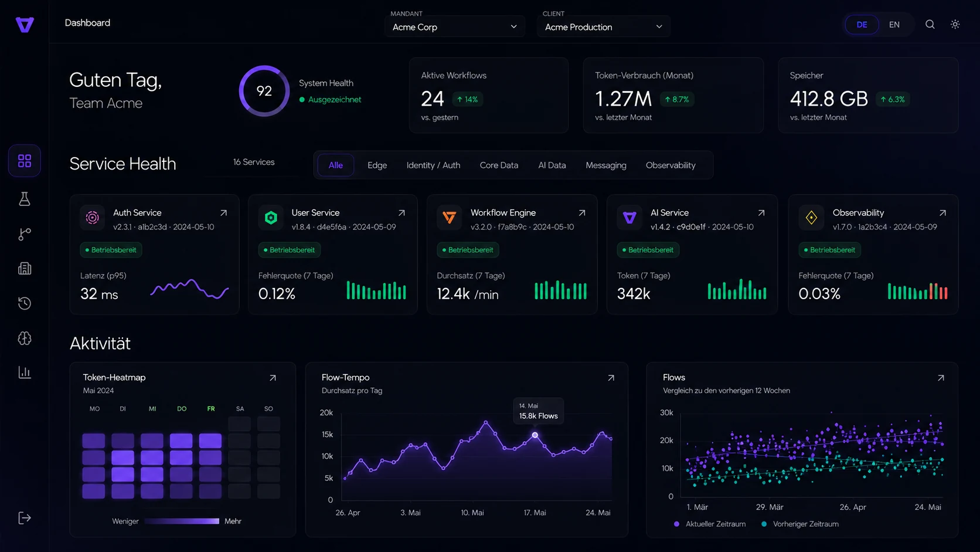
Task: Click the 8.7% token usage change badge
Action: pyautogui.click(x=677, y=100)
